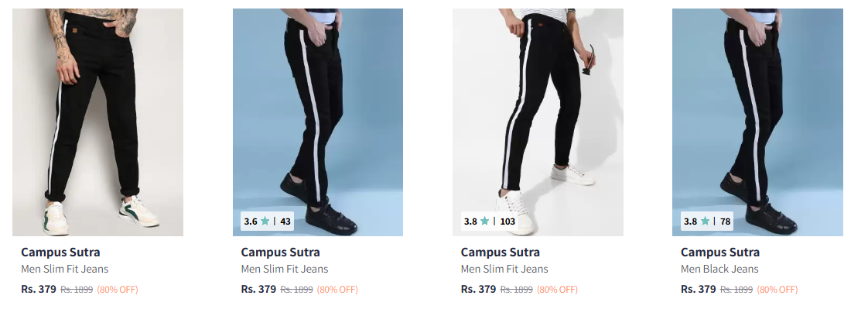The image size is (868, 316).
Task: Click the 3.6 rating value
Action: [250, 222]
